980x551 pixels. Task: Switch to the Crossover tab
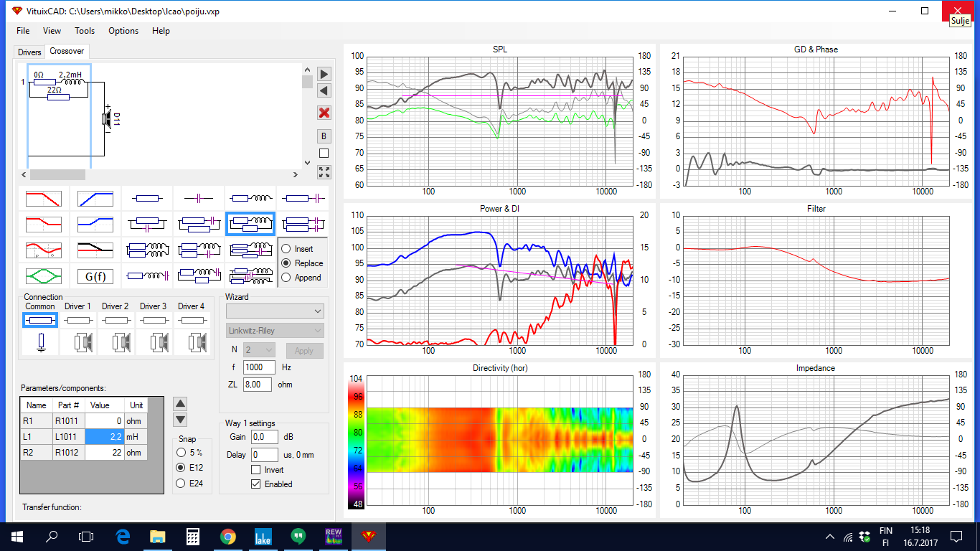tap(67, 51)
